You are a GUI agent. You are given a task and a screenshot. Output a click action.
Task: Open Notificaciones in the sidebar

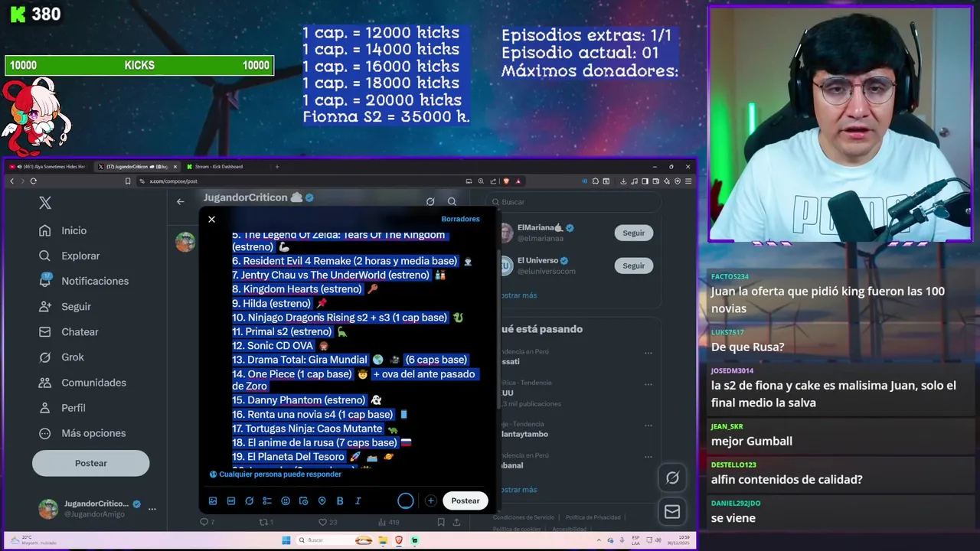point(84,281)
